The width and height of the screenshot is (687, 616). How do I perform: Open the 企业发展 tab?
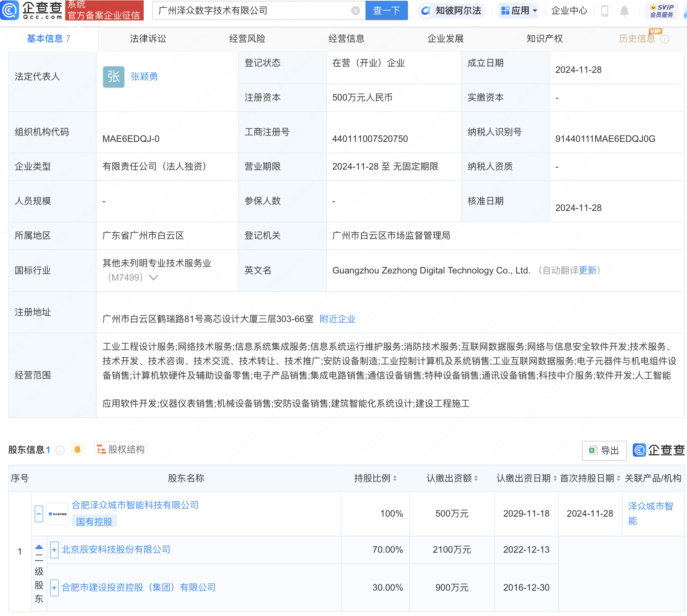(445, 39)
